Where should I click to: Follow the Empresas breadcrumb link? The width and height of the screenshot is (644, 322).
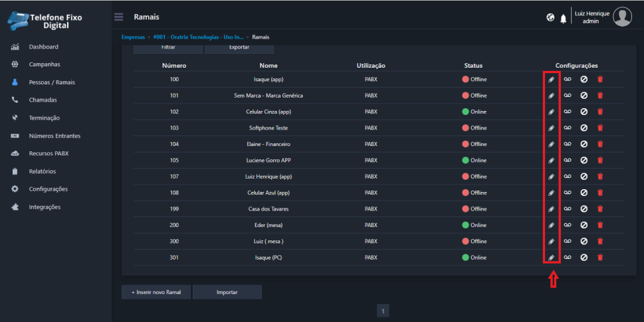click(133, 37)
